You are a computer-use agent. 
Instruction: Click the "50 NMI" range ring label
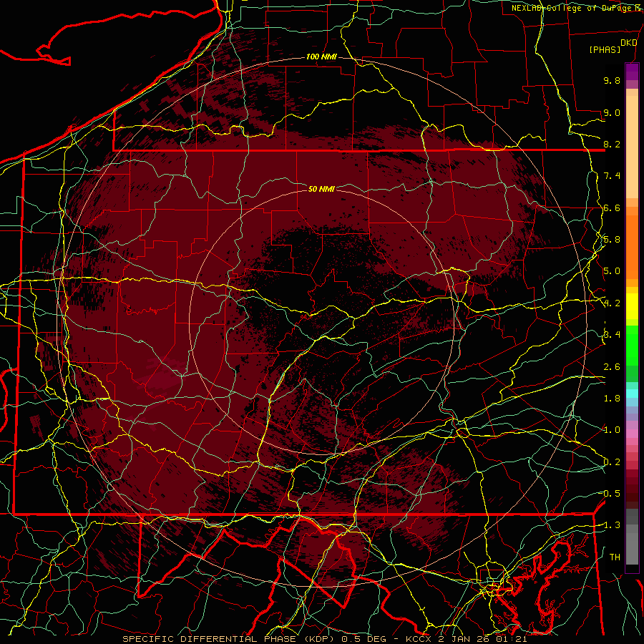321,189
